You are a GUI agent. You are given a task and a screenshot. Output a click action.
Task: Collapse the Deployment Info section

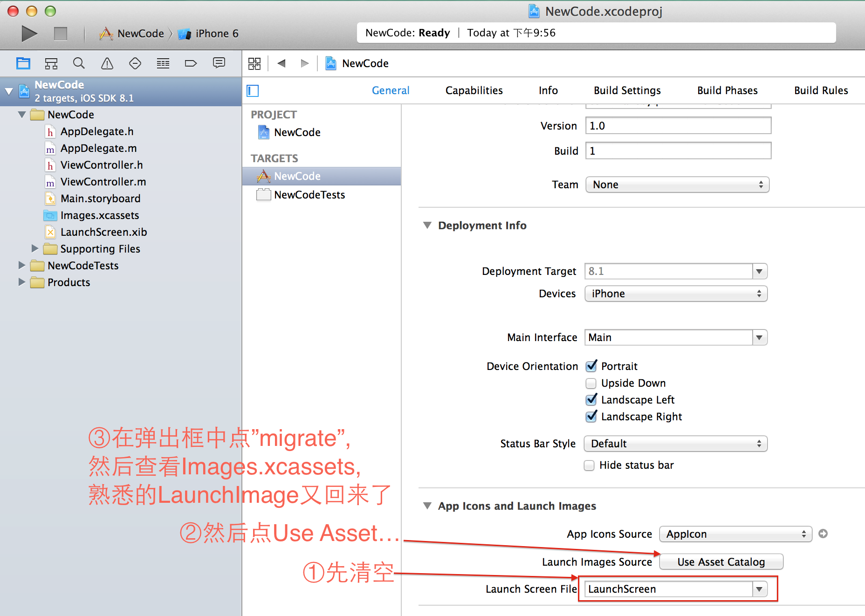427,225
